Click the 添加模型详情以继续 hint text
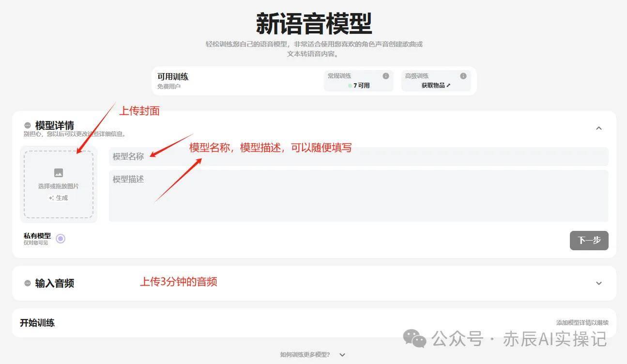This screenshot has height=364, width=627. (x=582, y=323)
